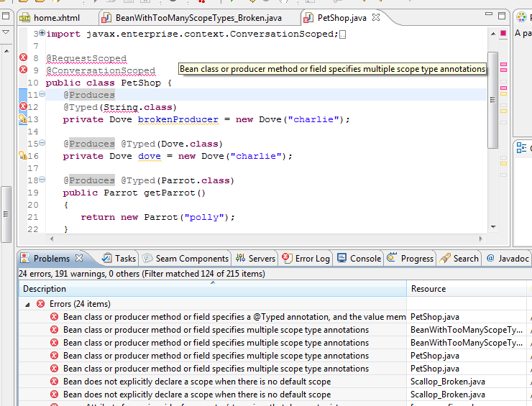Click the editor vertical scrollbar thumb
This screenshot has height=406, width=532.
pos(492,100)
